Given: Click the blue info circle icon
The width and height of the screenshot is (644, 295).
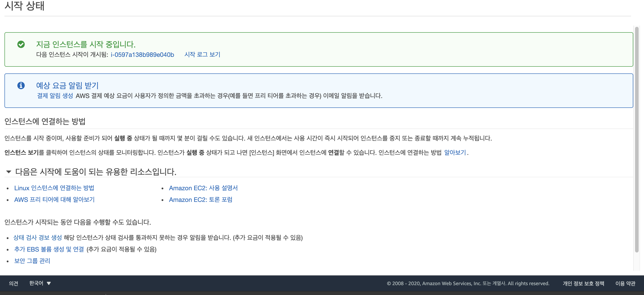Looking at the screenshot, I should click(x=21, y=86).
